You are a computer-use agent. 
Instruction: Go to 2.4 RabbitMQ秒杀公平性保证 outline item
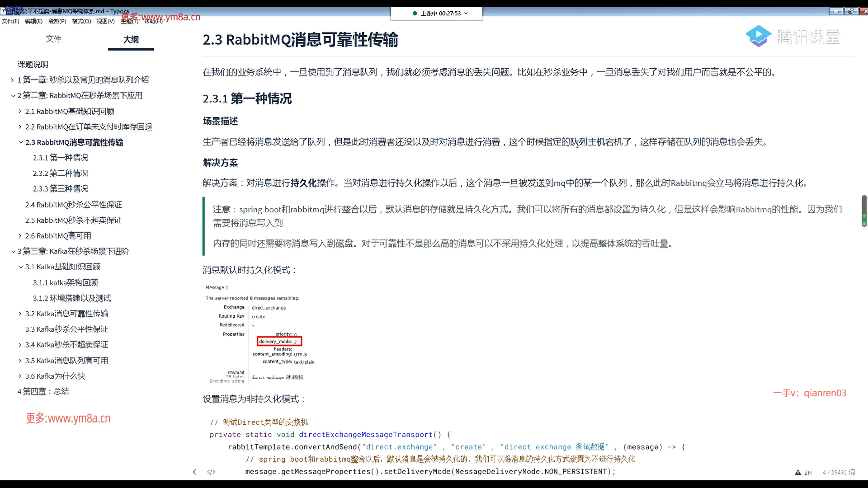click(73, 205)
